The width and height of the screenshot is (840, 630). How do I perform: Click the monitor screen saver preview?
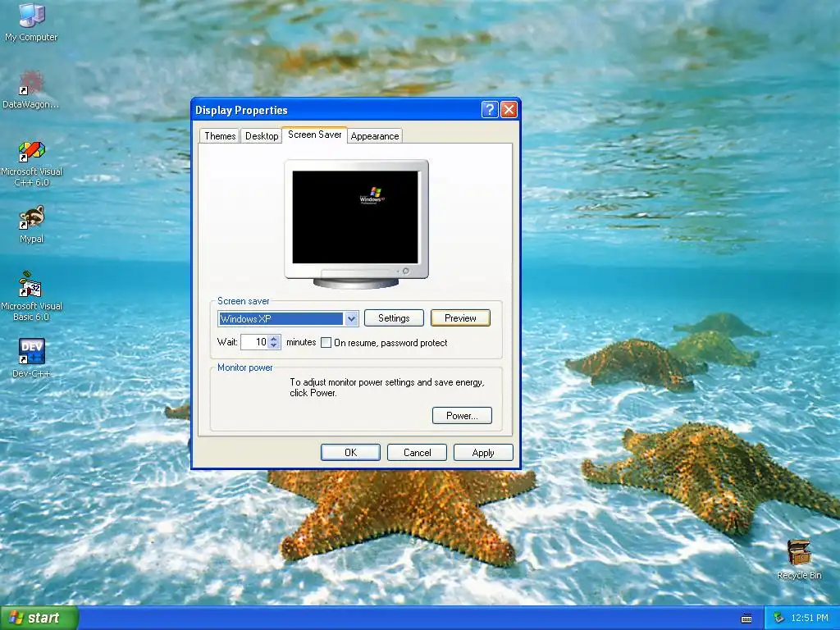coord(355,217)
